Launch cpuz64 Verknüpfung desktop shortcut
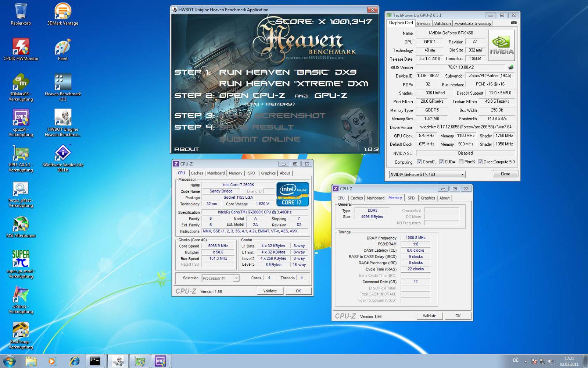The image size is (588, 368). coord(21,123)
